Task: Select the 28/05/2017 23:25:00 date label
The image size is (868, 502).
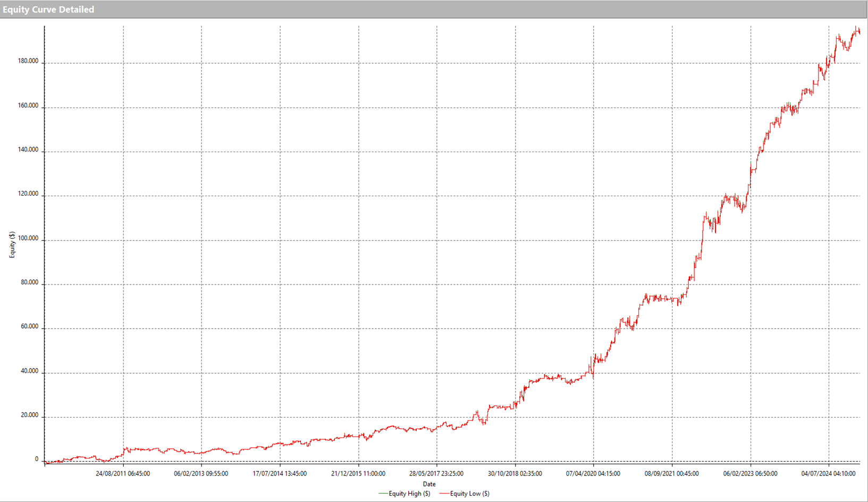Action: tap(436, 473)
